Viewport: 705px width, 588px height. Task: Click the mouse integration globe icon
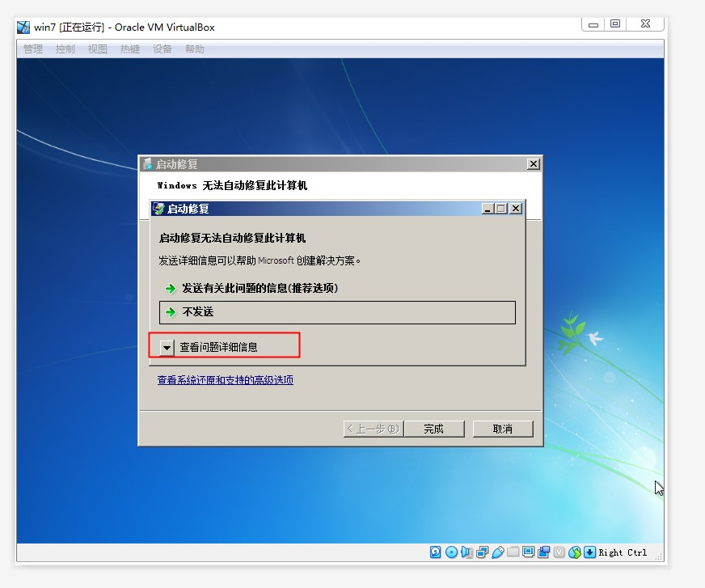[x=575, y=552]
